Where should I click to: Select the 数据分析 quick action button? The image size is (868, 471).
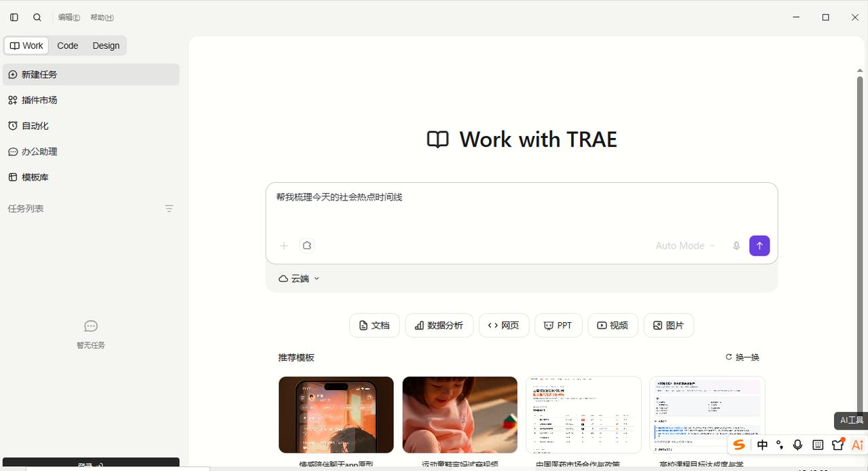tap(439, 326)
